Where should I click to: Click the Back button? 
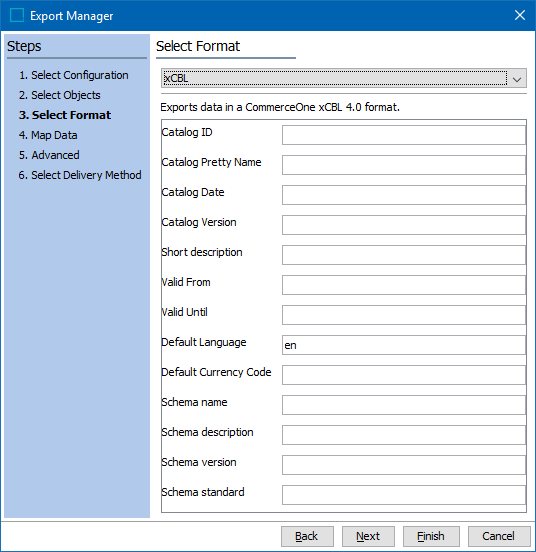coord(307,536)
